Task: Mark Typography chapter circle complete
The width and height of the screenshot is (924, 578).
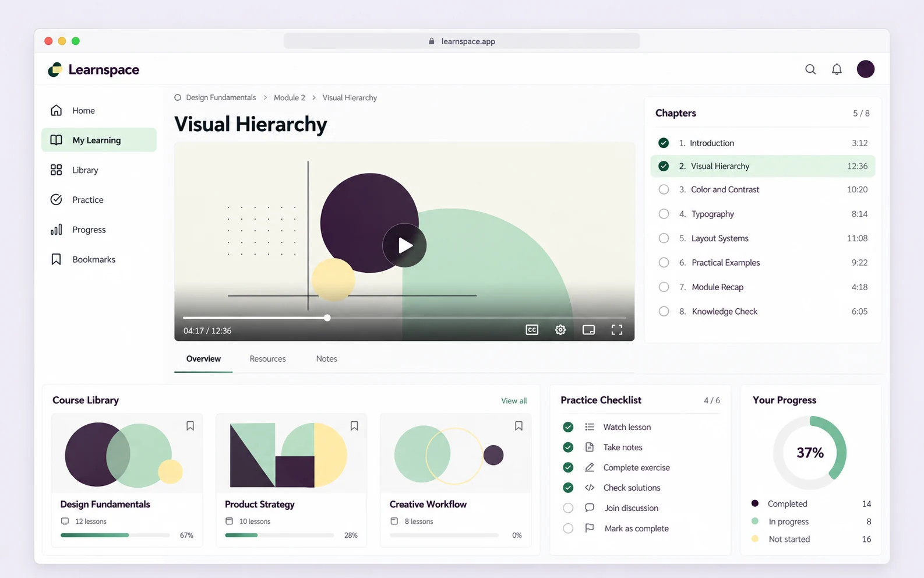Action: click(664, 214)
